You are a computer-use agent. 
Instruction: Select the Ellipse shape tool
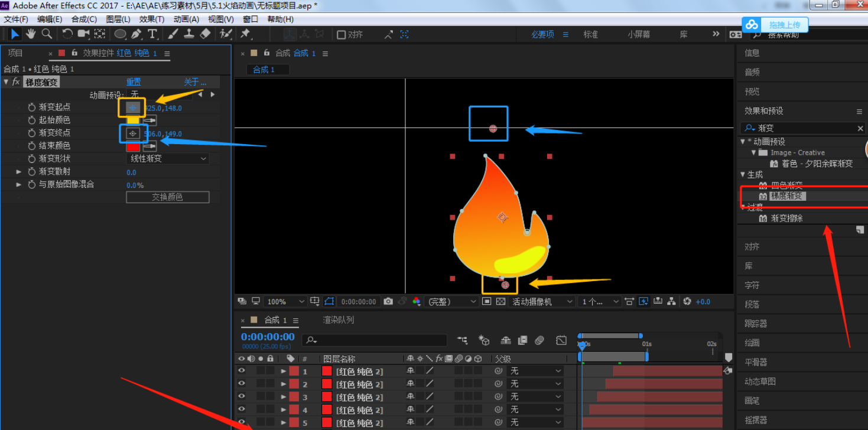121,34
